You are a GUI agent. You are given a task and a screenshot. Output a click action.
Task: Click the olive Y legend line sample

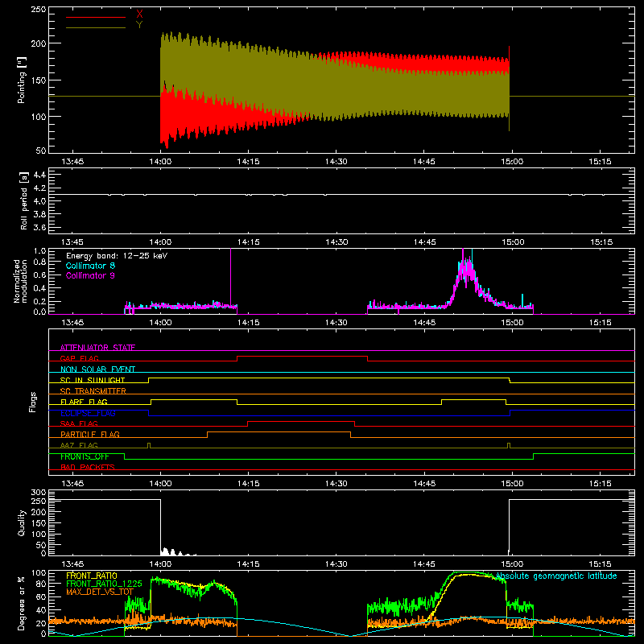pos(96,27)
